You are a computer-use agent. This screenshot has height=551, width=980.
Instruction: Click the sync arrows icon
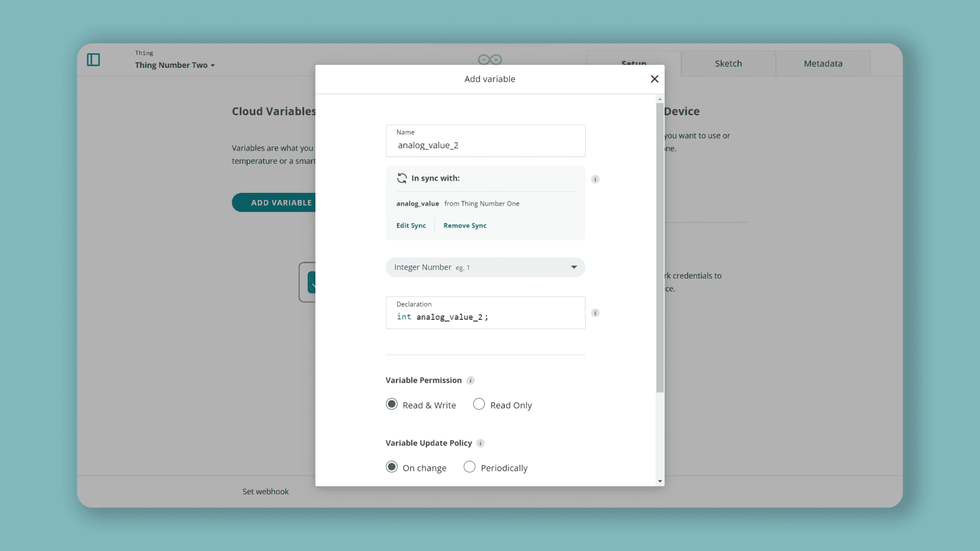tap(402, 178)
